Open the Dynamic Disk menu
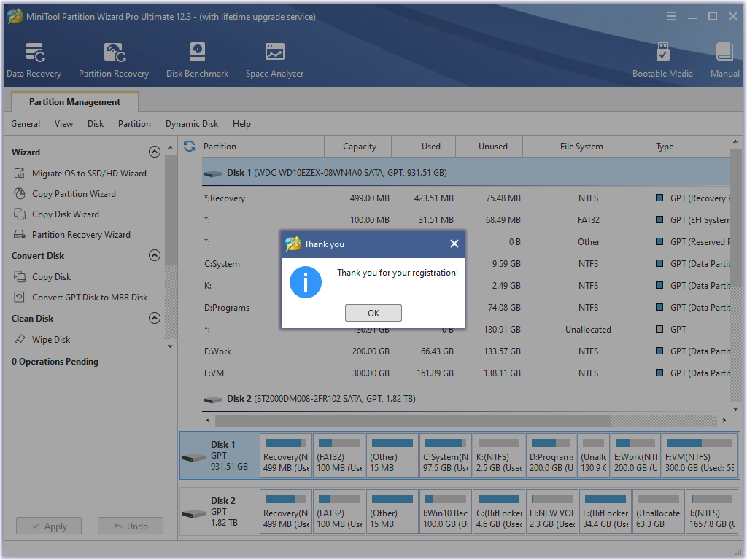The width and height of the screenshot is (747, 560). [x=192, y=124]
